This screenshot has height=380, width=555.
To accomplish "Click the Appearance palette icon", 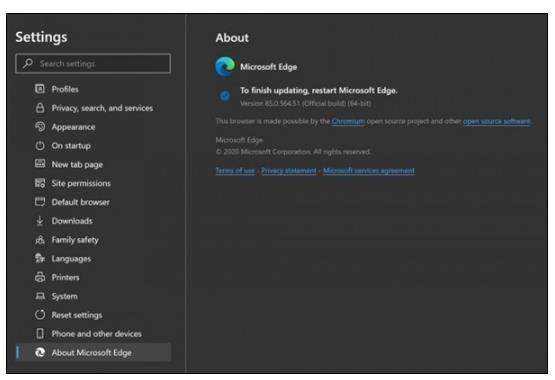I will pos(40,126).
